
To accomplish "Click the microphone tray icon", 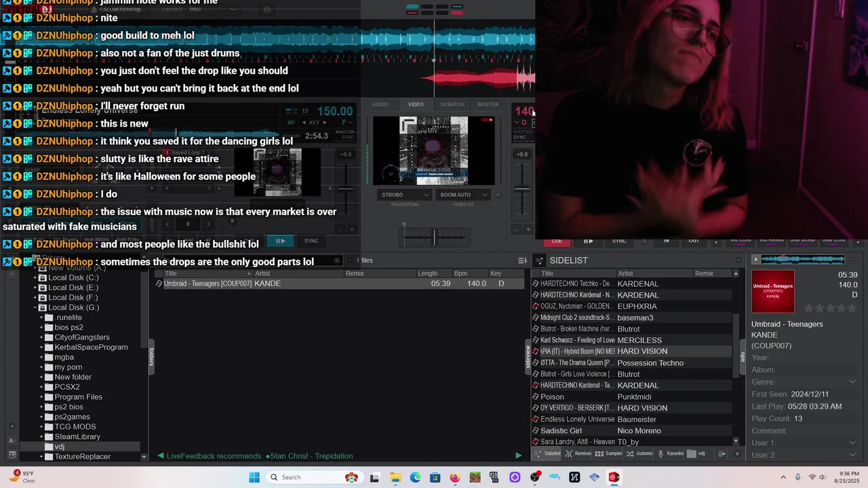I will tap(797, 477).
